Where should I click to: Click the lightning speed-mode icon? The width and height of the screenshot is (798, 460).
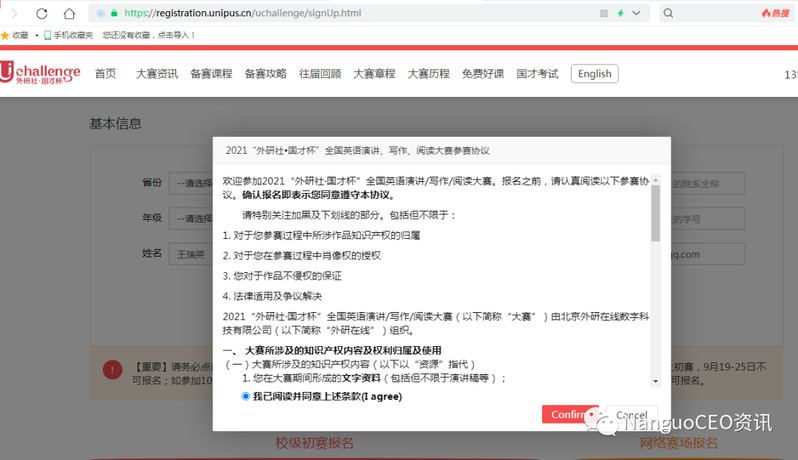click(620, 13)
